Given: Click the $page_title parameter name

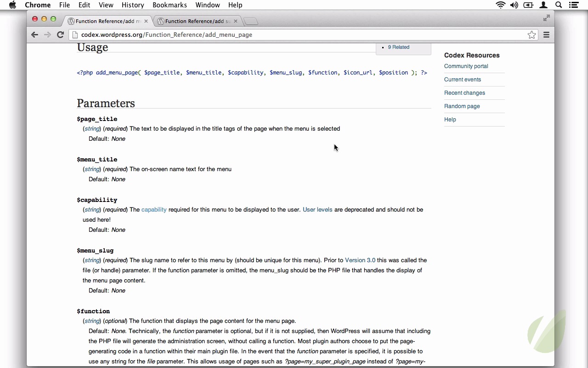Looking at the screenshot, I should [x=97, y=119].
